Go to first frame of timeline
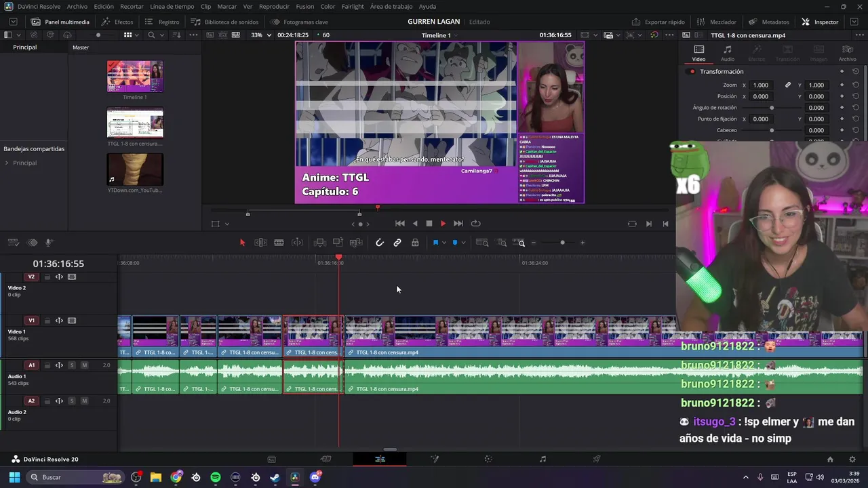Viewport: 868px width, 488px height. pyautogui.click(x=400, y=224)
